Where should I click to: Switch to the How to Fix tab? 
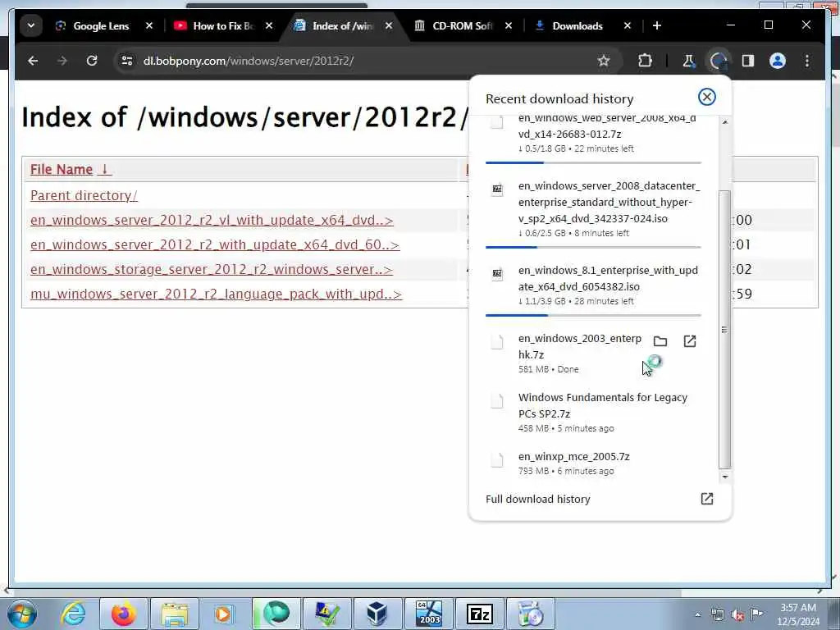click(214, 25)
